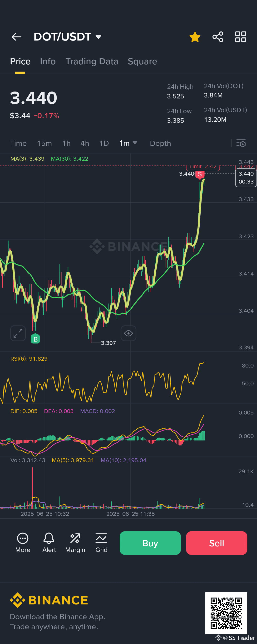The width and height of the screenshot is (257, 644).
Task: Open the chart settings icon
Action: click(241, 143)
